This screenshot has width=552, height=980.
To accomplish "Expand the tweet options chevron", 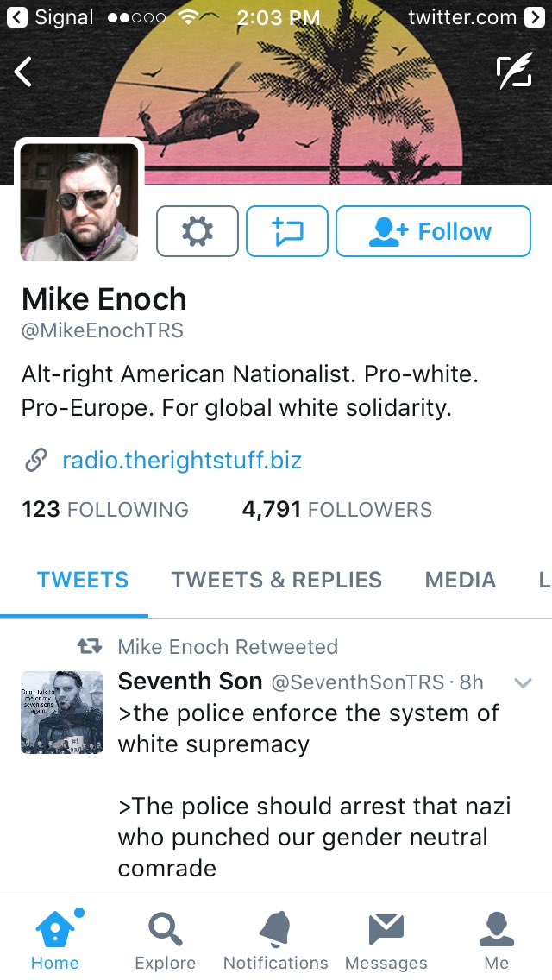I will pos(523,682).
